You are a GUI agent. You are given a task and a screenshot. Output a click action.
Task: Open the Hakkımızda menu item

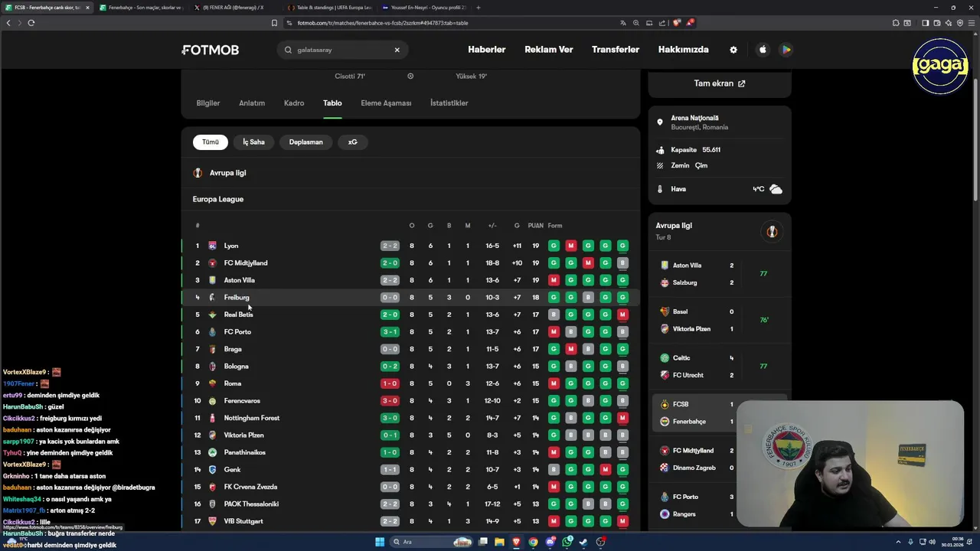[x=684, y=50]
